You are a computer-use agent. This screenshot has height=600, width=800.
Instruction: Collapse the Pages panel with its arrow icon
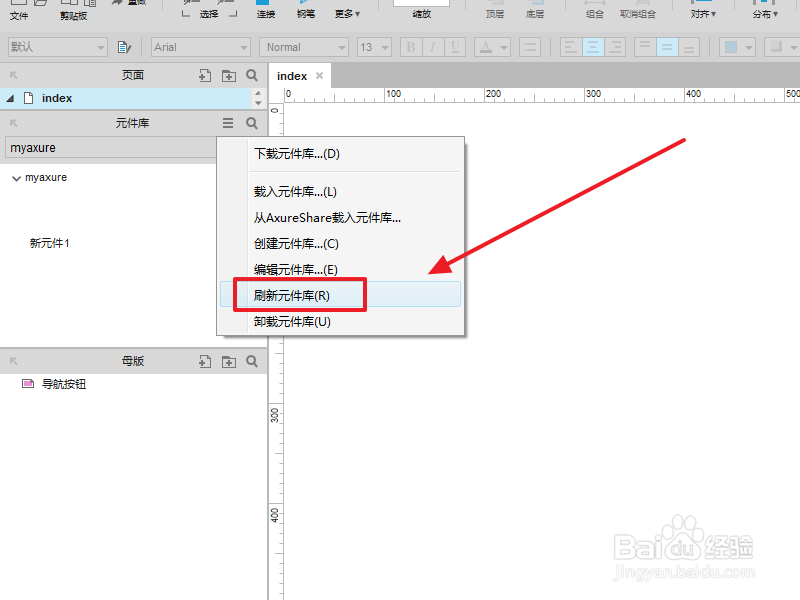click(x=14, y=76)
